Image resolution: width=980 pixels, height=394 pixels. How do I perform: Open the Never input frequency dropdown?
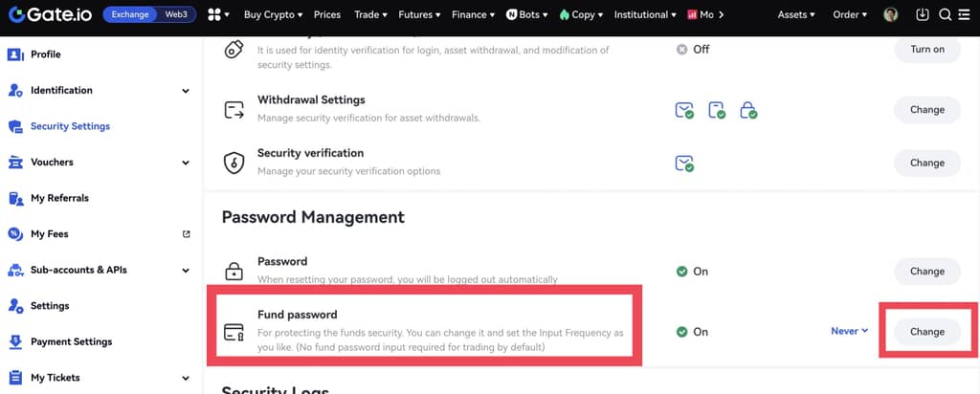(x=849, y=331)
